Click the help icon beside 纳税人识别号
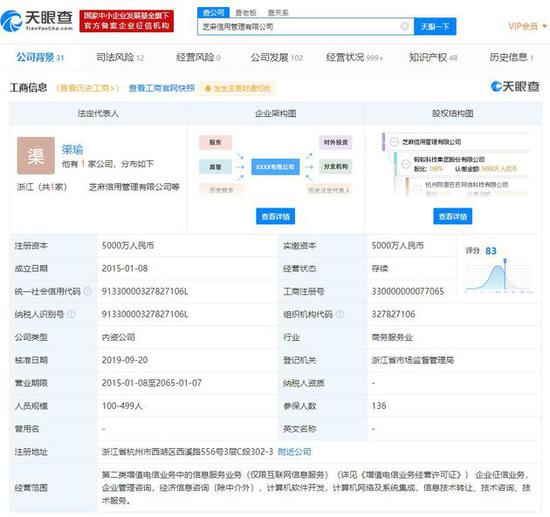 click(71, 314)
